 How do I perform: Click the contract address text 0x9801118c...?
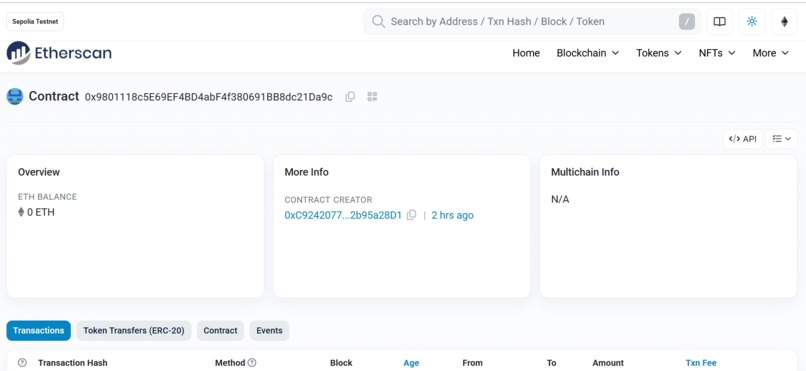coord(209,97)
